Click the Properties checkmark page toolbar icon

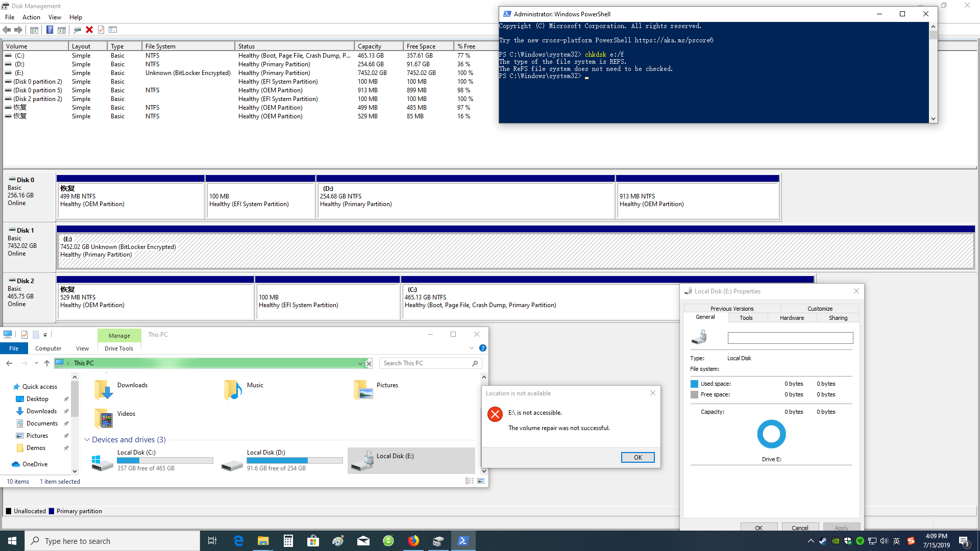click(x=101, y=30)
